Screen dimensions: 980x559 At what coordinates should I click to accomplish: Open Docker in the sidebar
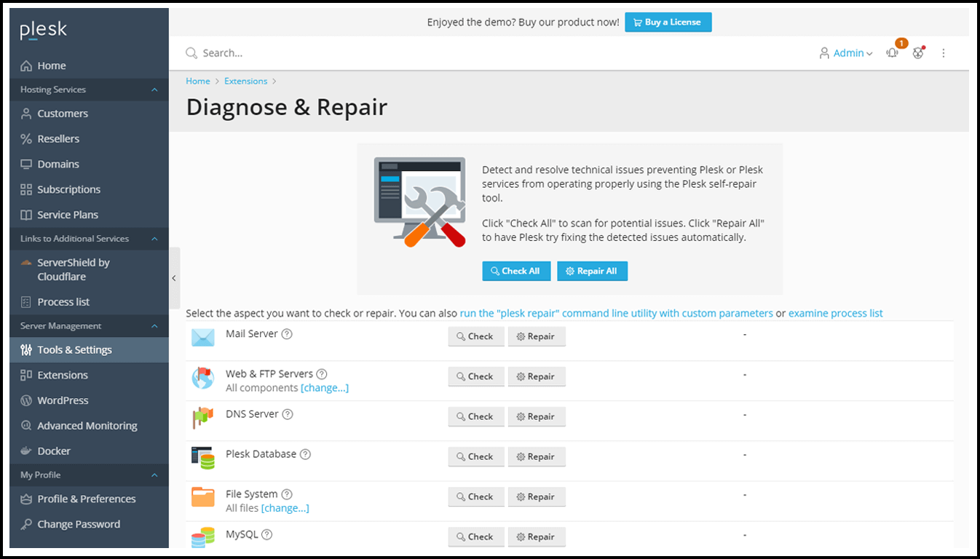coord(89,451)
